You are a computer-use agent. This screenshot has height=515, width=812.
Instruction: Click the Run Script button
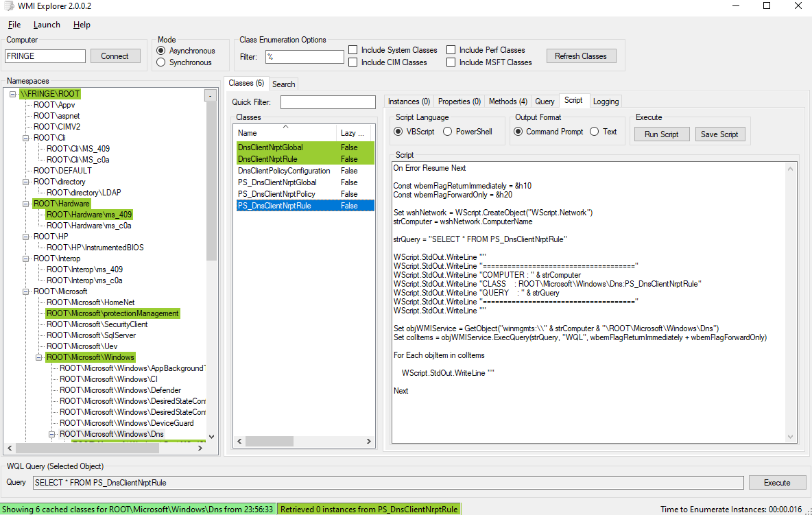tap(662, 134)
